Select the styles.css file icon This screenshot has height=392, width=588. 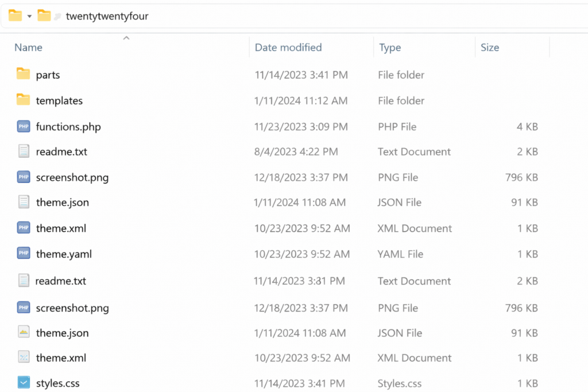coord(23,383)
